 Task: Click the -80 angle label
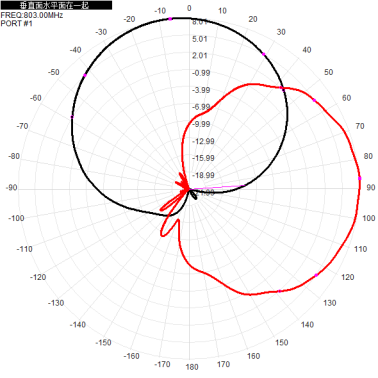14,156
